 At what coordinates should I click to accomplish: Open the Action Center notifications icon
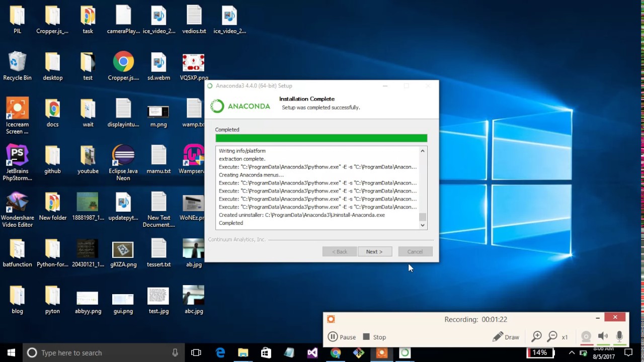[628, 352]
